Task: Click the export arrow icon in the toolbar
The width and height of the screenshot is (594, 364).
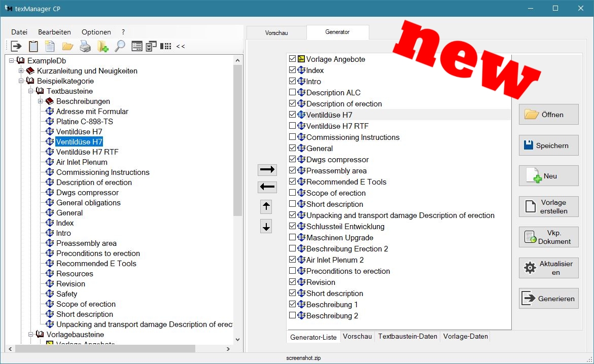Action: [x=16, y=46]
